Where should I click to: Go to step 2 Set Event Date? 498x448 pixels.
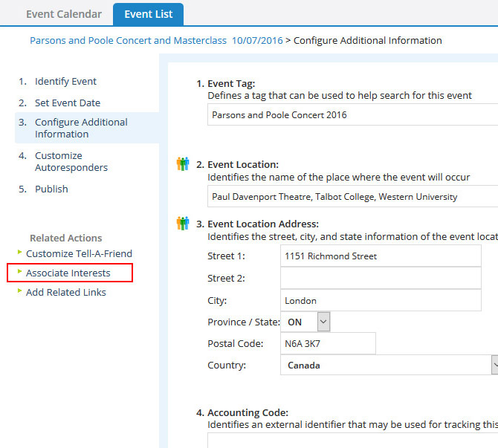(x=68, y=103)
